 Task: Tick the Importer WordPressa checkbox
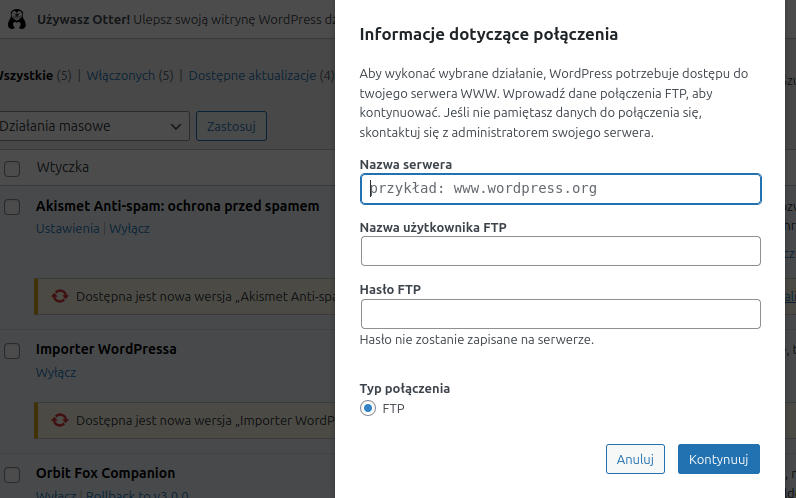[x=12, y=351]
